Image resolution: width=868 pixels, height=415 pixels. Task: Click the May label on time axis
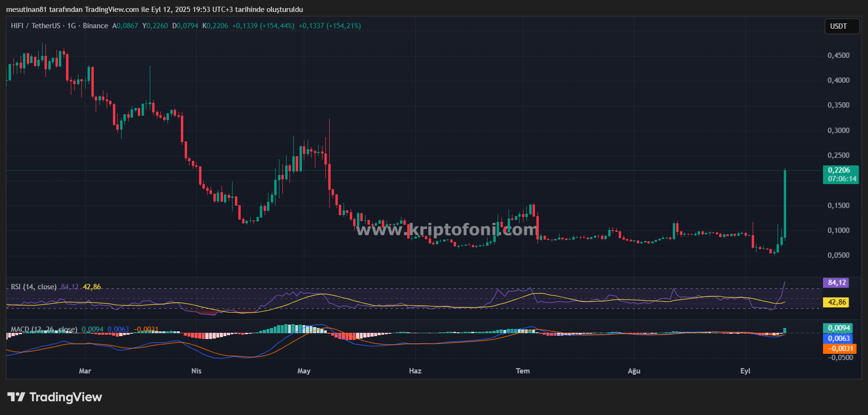point(304,371)
